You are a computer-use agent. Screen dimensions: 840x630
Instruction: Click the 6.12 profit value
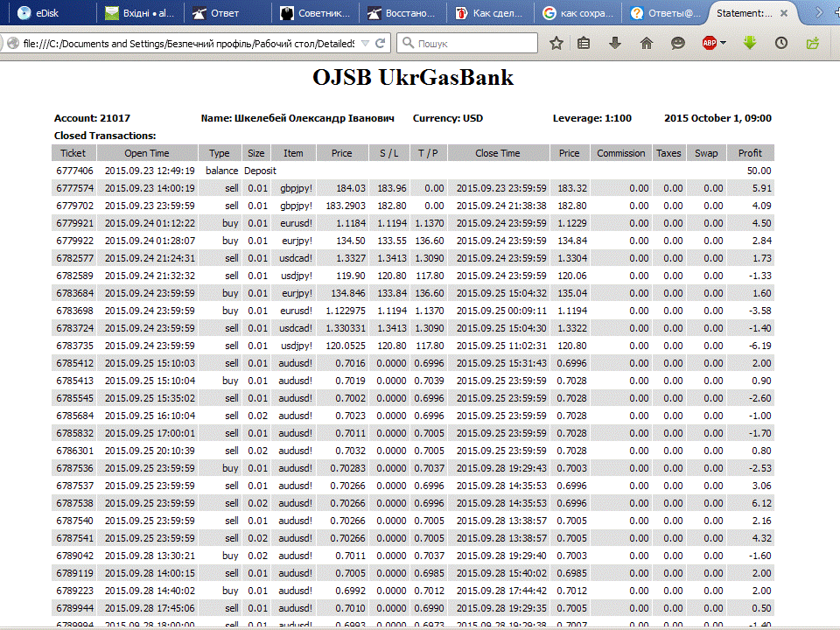pyautogui.click(x=761, y=504)
